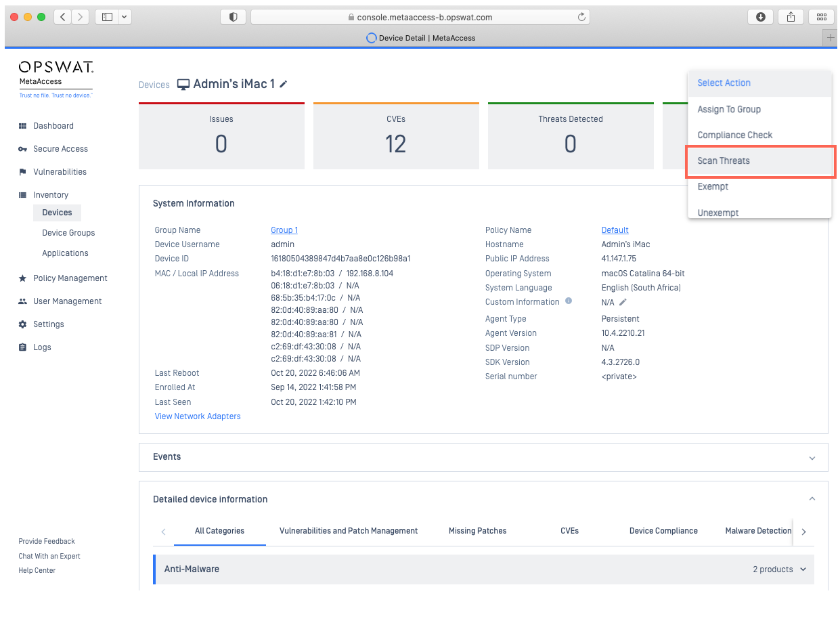The height and width of the screenshot is (625, 840).
Task: Click Select Action dropdown header
Action: pos(759,83)
